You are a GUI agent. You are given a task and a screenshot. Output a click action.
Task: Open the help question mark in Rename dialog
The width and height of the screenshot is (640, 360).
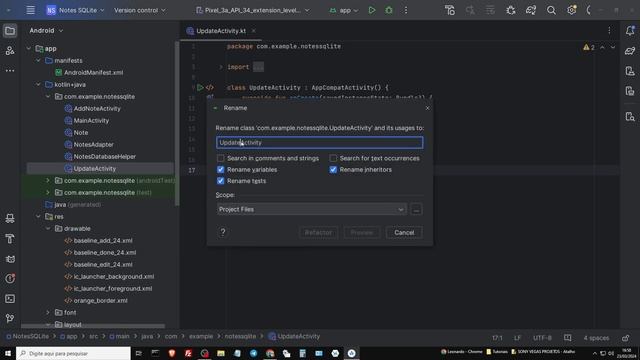pos(223,232)
